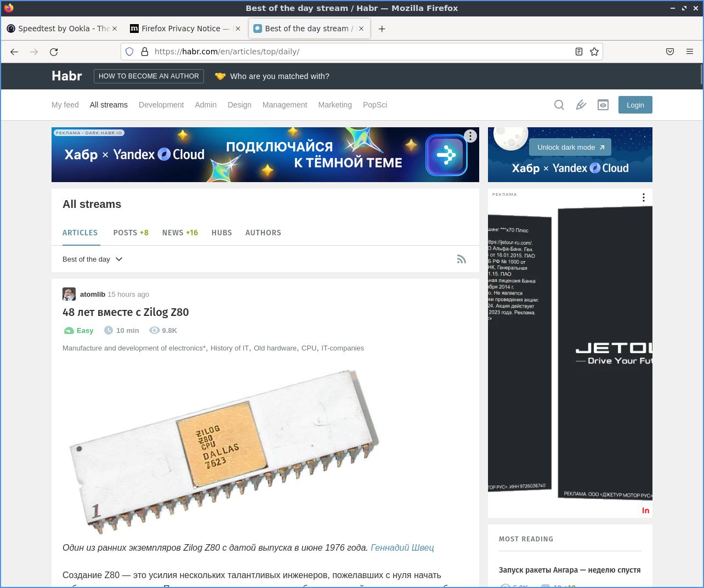This screenshot has width=704, height=588.
Task: Open the Firefox application menu
Action: click(x=690, y=52)
